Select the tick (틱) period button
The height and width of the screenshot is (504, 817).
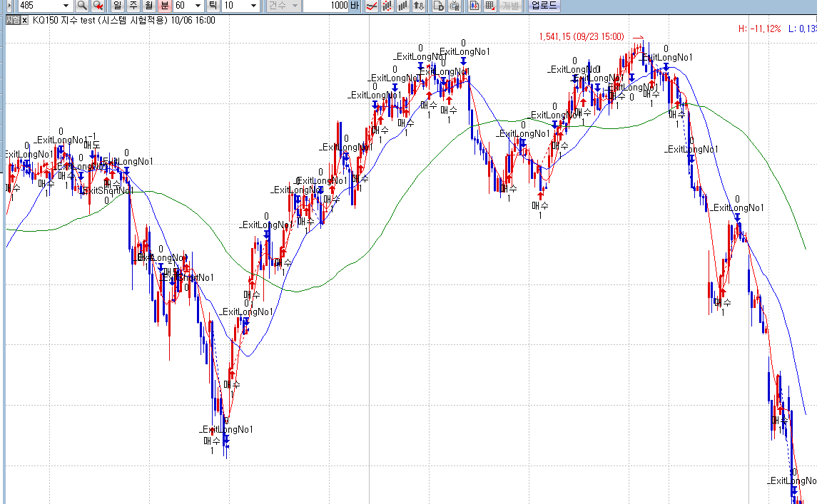coord(213,6)
